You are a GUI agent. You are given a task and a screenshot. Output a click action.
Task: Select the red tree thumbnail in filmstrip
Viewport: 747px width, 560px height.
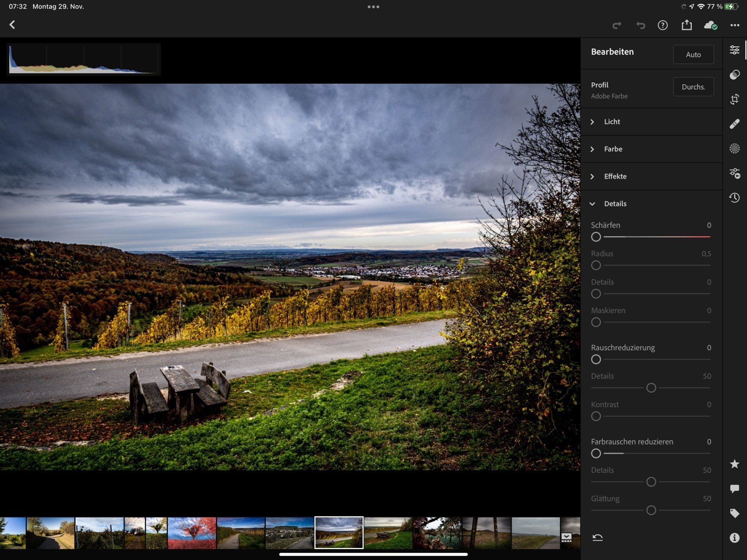tap(192, 533)
